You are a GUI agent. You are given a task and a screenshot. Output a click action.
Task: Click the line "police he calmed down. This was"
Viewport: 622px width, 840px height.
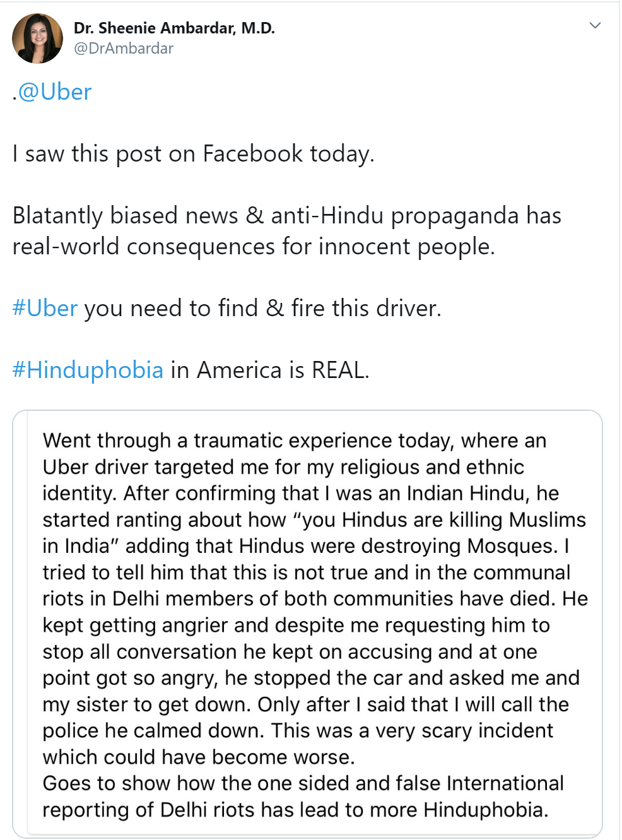click(x=298, y=731)
